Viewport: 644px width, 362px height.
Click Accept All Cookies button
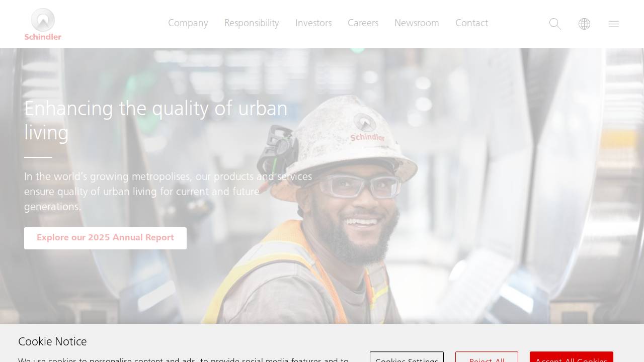tap(572, 357)
